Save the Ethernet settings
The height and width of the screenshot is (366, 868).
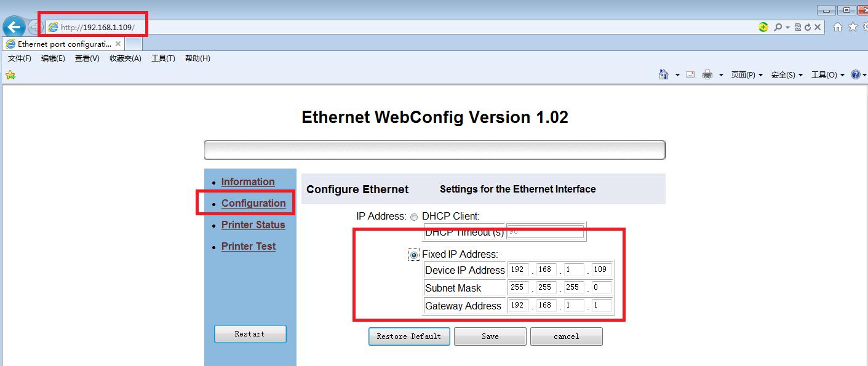[x=490, y=336]
